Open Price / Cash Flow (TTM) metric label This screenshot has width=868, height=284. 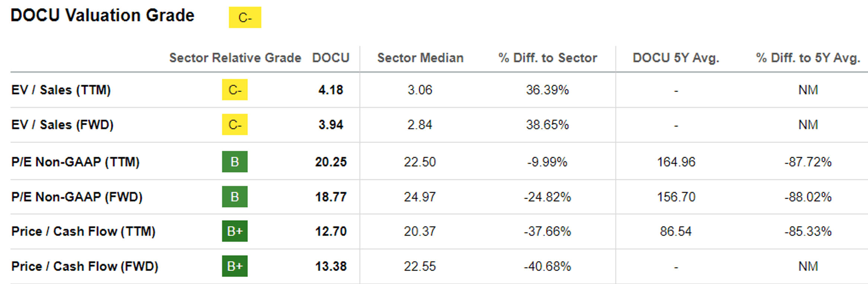(x=83, y=231)
